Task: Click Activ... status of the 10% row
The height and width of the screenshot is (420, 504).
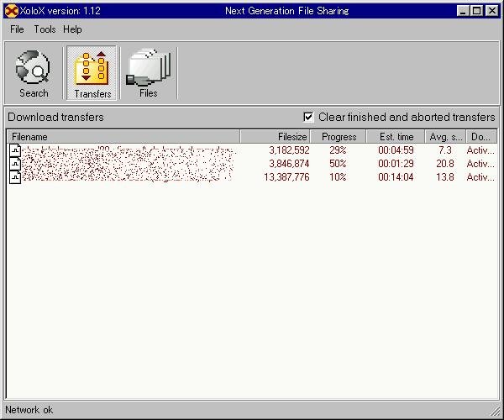Action: point(480,177)
